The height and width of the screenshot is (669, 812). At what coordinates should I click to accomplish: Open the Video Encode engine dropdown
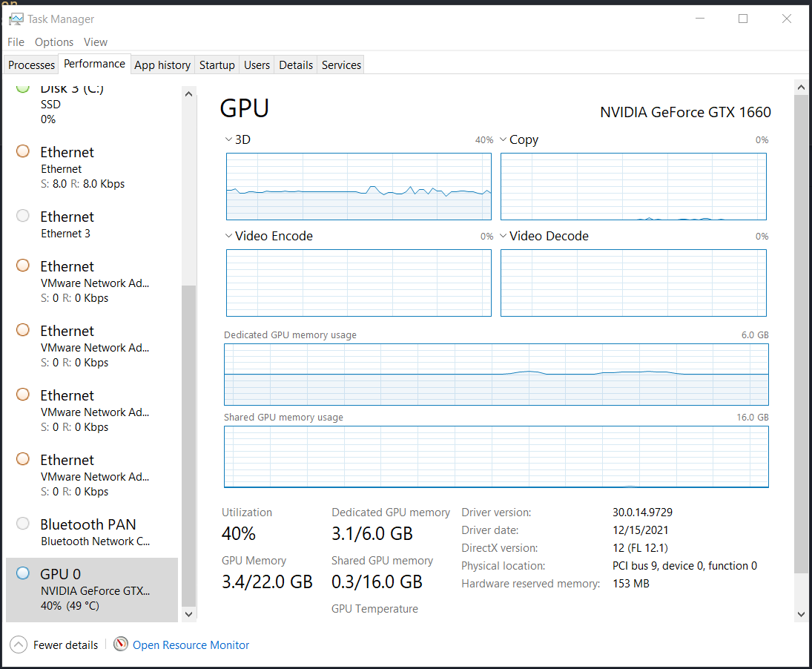click(228, 236)
